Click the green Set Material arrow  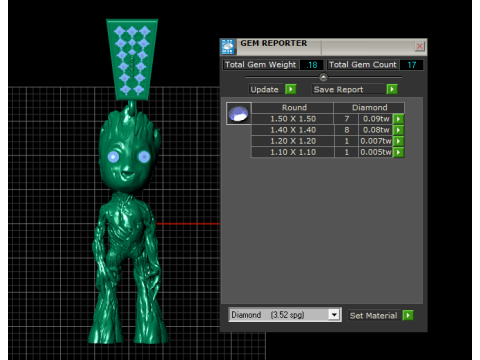(x=408, y=315)
